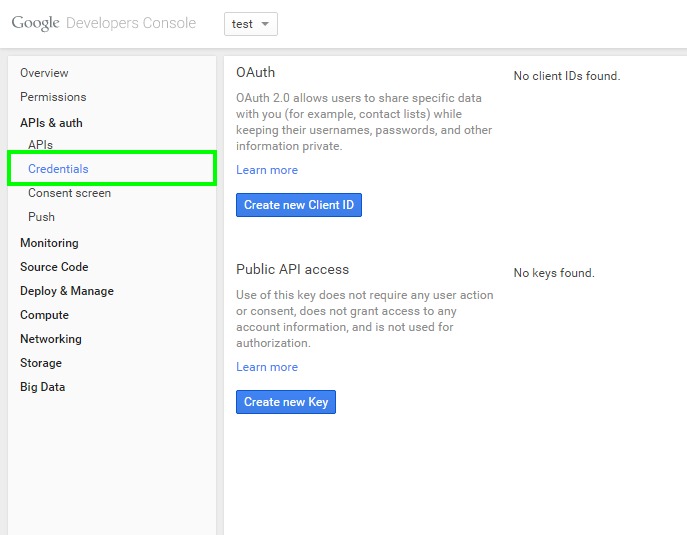The width and height of the screenshot is (687, 535).
Task: Open the test project dropdown
Action: tap(251, 24)
